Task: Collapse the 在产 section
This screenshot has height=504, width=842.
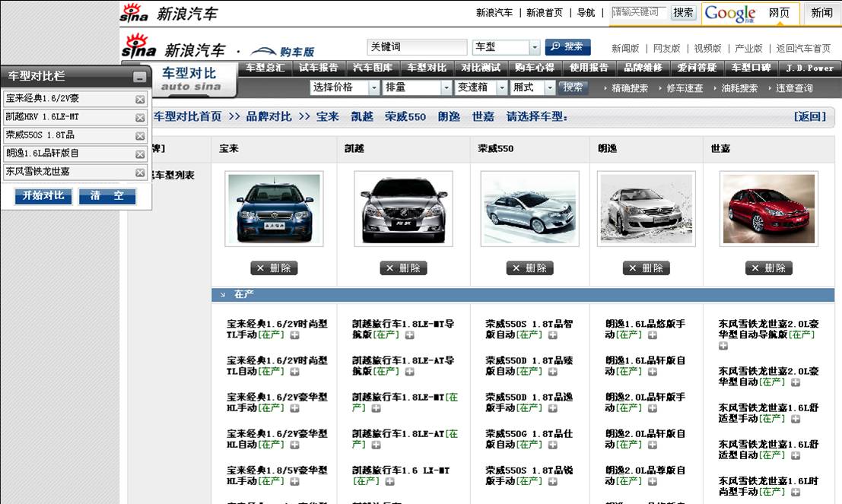Action: click(x=222, y=295)
